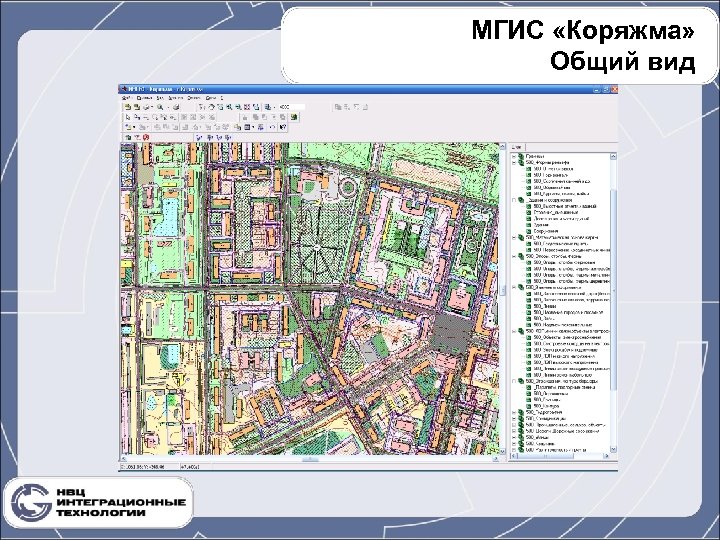Click the layer panel's horizontal scroll left arrow
720x540 pixels.
[514, 456]
